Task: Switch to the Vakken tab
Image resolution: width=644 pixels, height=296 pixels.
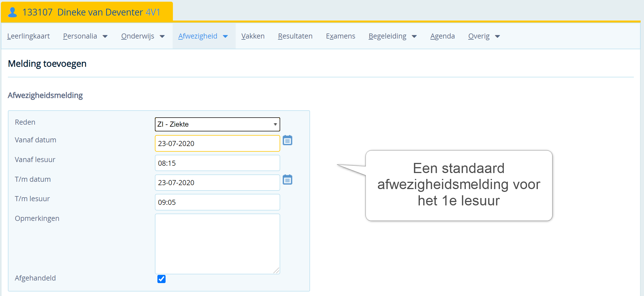Action: pos(253,36)
